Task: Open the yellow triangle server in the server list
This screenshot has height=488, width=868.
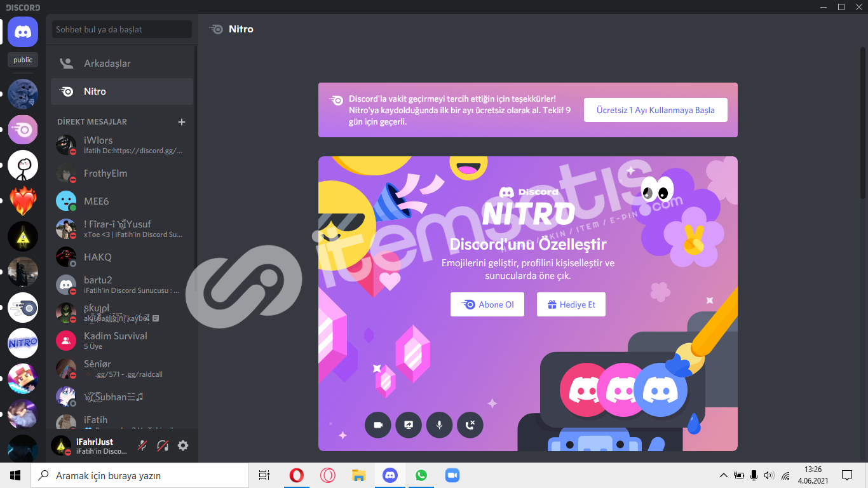Action: click(x=23, y=236)
